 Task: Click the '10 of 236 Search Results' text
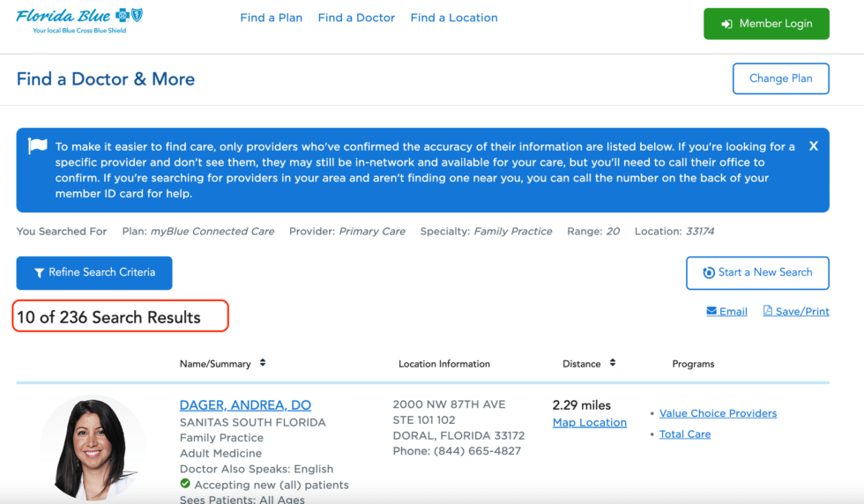(108, 317)
